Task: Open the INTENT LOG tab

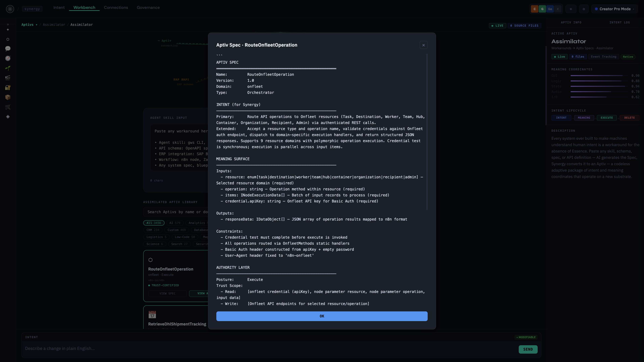Action: click(x=620, y=22)
